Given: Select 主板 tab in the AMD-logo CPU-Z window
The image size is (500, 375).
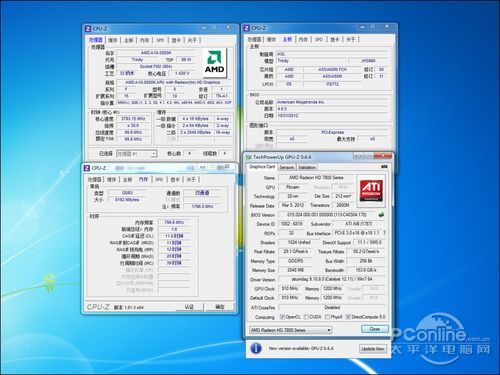Looking at the screenshot, I should coord(129,40).
